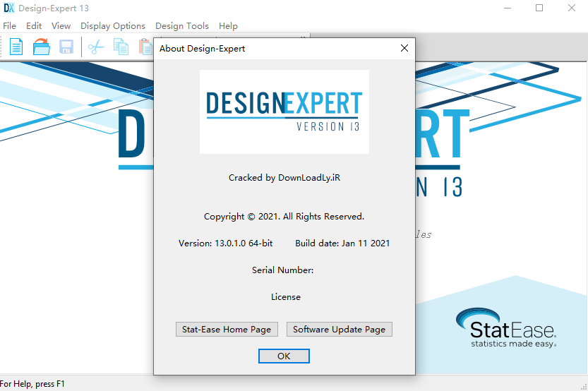The height and width of the screenshot is (391, 588).
Task: Click the StatEase logo in main window
Action: (x=506, y=328)
